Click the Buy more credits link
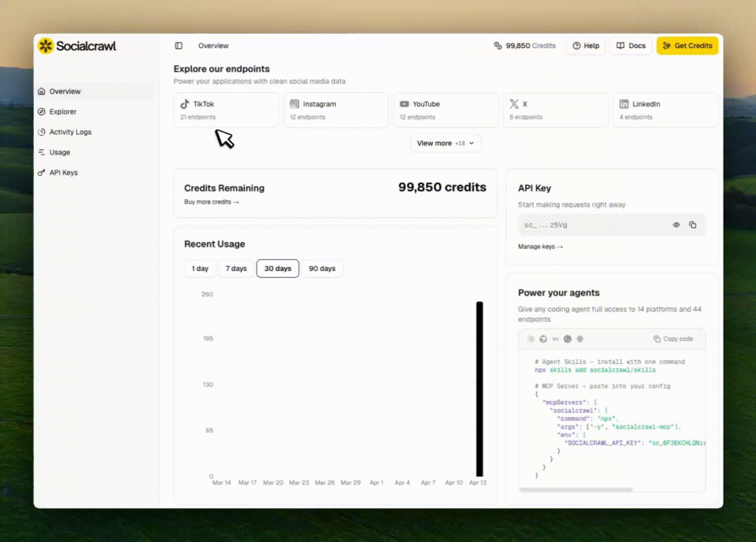Screen dimensions: 756x542 tap(211, 202)
